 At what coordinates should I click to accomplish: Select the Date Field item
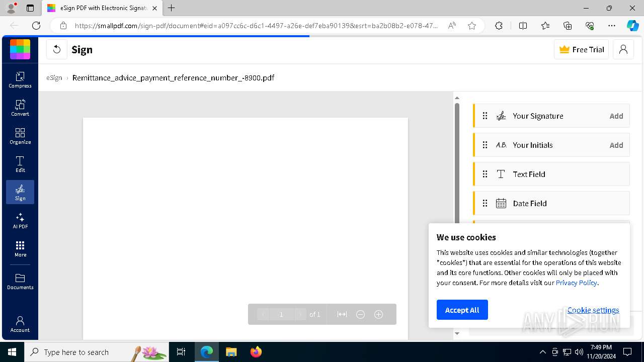point(551,204)
